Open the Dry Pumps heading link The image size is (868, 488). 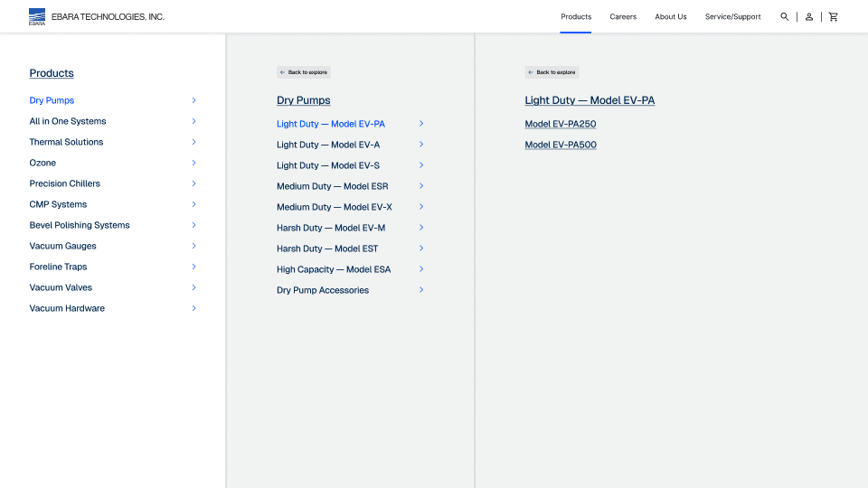(x=304, y=100)
